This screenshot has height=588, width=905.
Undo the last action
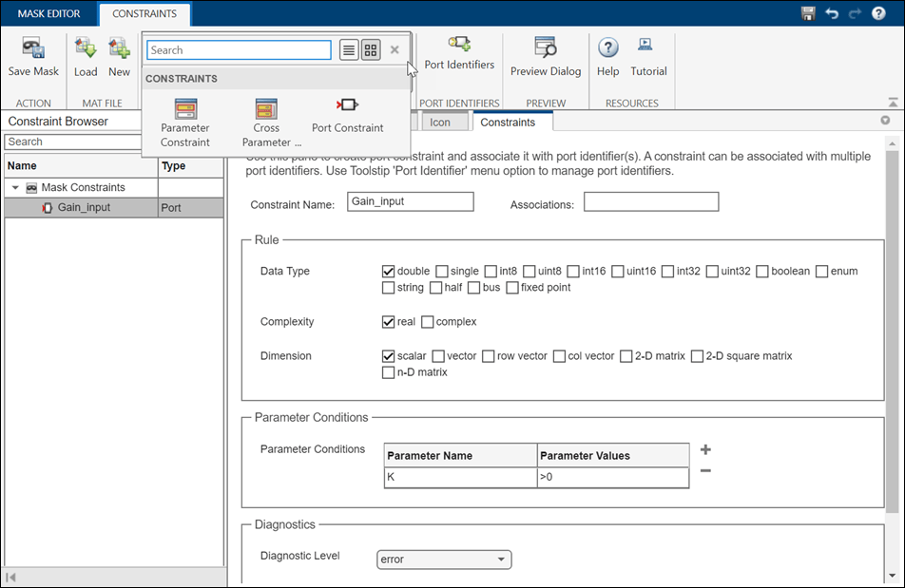832,13
